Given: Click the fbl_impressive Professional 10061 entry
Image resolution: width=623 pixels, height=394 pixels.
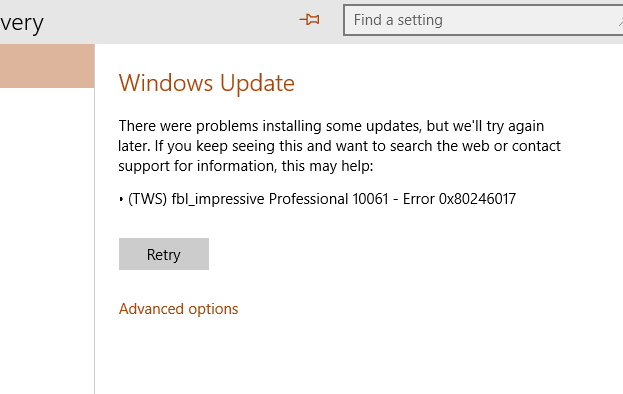Looking at the screenshot, I should pos(280,199).
